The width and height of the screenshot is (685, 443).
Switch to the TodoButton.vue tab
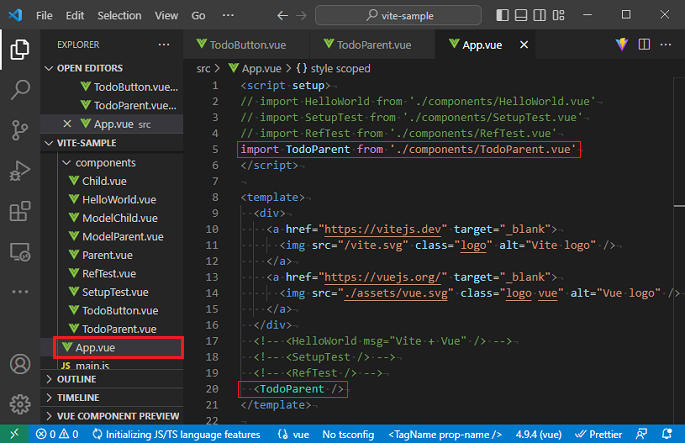click(x=247, y=45)
